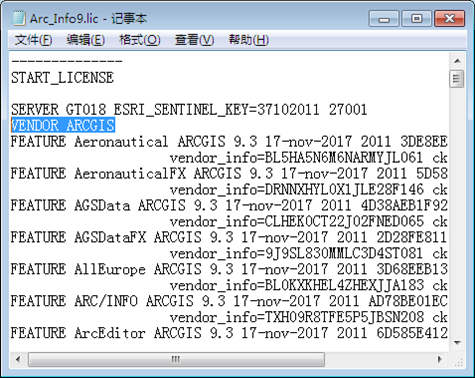
Task: Click the FEATURE AGSDataFX line
Action: pos(229,237)
